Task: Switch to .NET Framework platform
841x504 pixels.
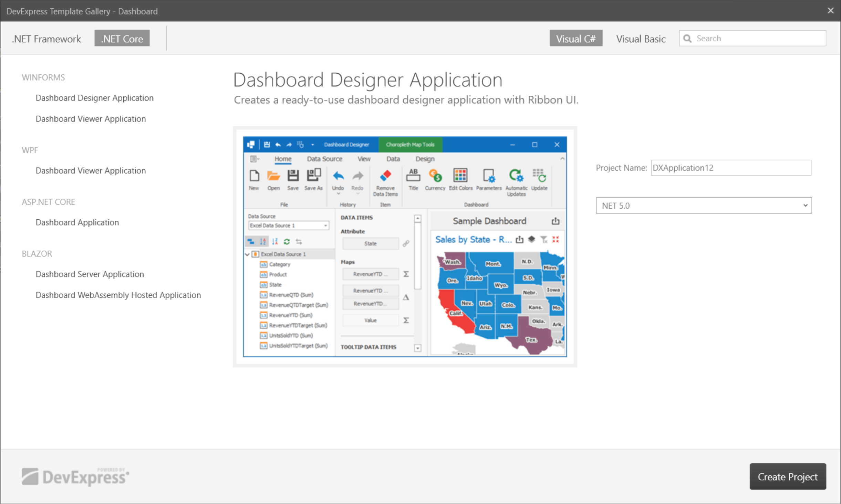Action: tap(46, 39)
